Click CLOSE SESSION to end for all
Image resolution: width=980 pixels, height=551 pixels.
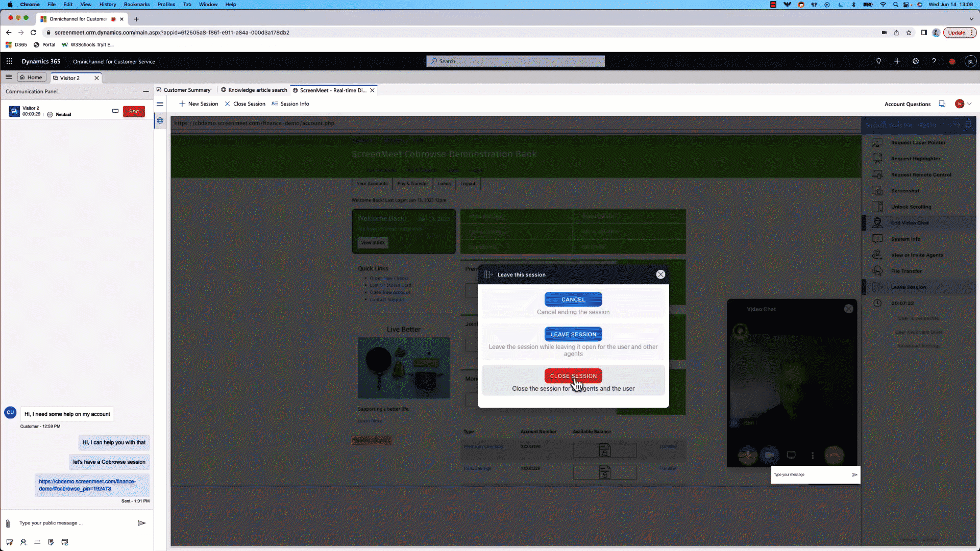(573, 376)
